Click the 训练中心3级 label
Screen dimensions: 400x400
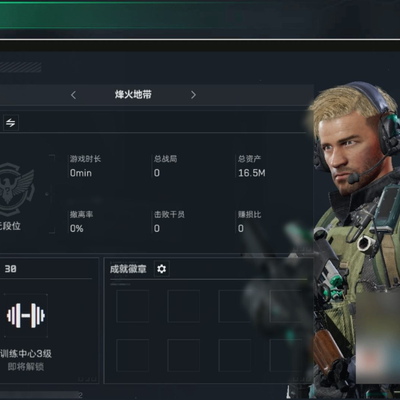tap(26, 354)
